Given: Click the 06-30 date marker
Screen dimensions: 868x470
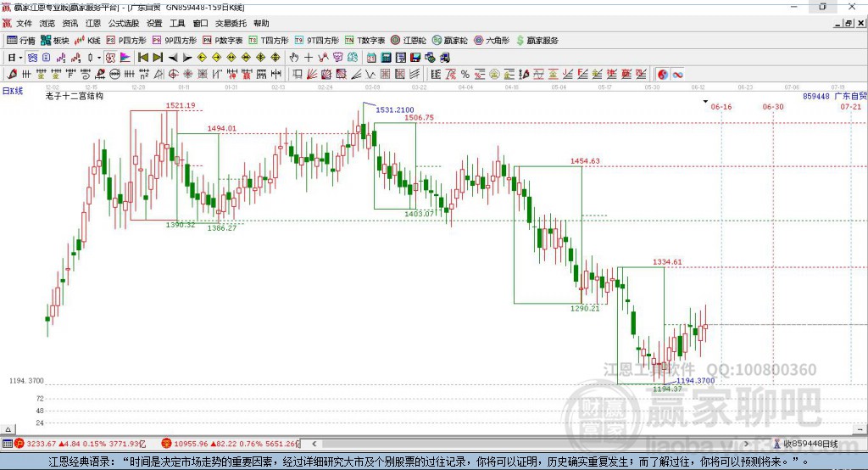Looking at the screenshot, I should coord(773,107).
